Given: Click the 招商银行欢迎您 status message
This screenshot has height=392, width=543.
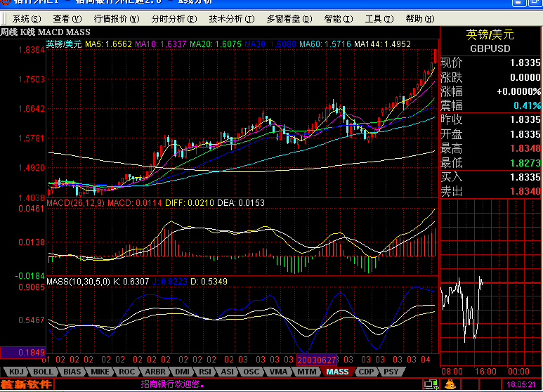Looking at the screenshot, I should (x=173, y=384).
